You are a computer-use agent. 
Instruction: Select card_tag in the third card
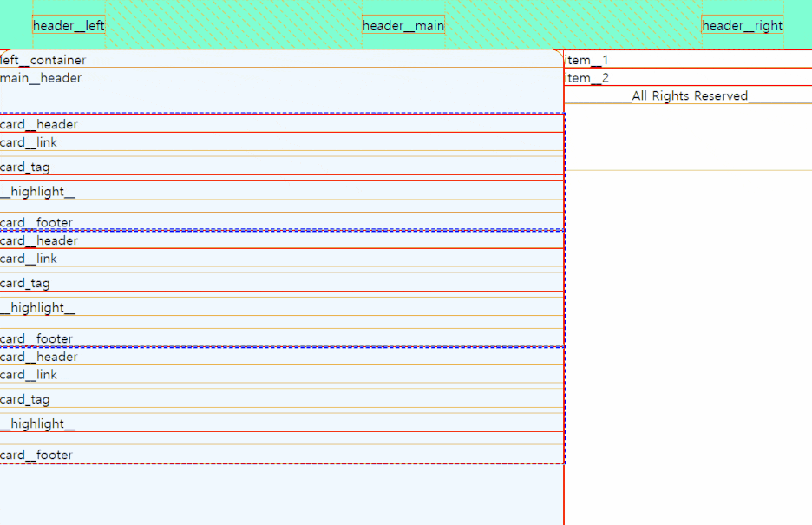[282, 398]
